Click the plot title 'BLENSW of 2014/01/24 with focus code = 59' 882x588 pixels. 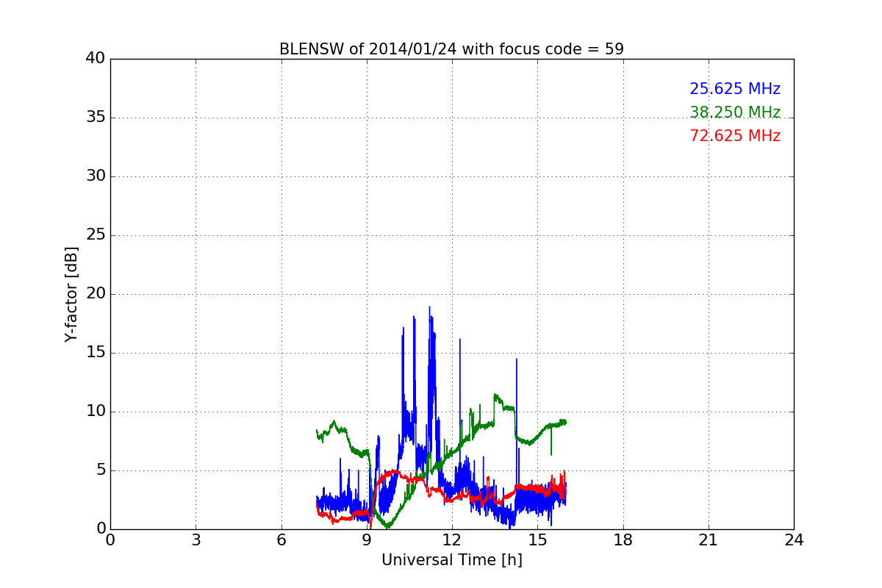[451, 49]
